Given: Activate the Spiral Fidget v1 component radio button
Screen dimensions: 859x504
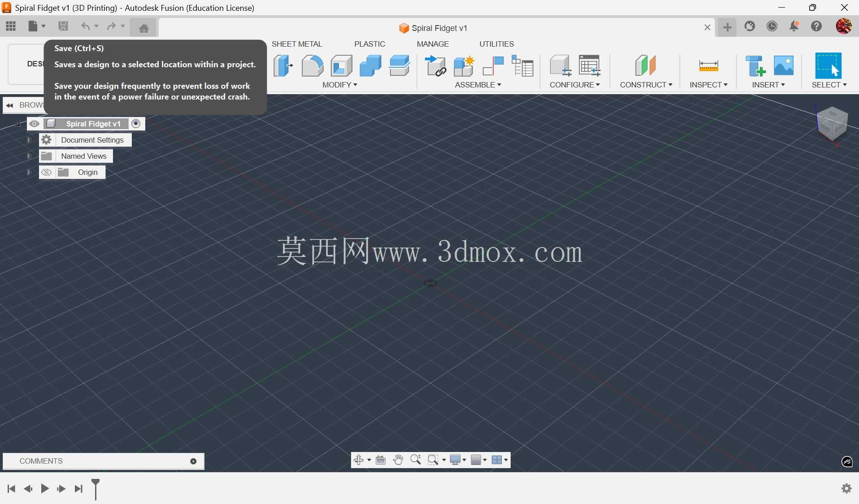Looking at the screenshot, I should coord(136,124).
